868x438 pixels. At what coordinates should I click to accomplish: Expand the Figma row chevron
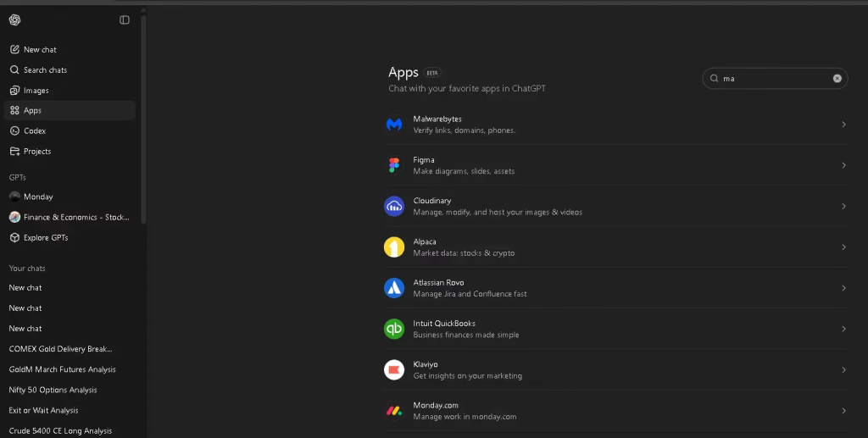tap(843, 165)
